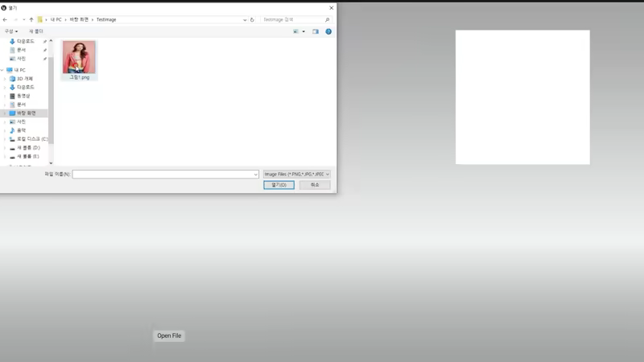Viewport: 644px width, 362px height.
Task: Select 내 PC in the address breadcrumb
Action: point(56,19)
